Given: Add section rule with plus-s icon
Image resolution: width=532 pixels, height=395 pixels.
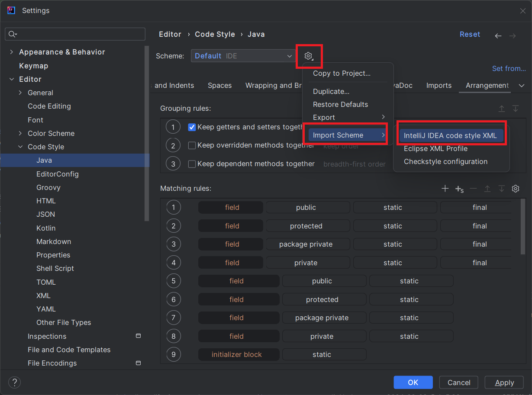Looking at the screenshot, I should (459, 189).
